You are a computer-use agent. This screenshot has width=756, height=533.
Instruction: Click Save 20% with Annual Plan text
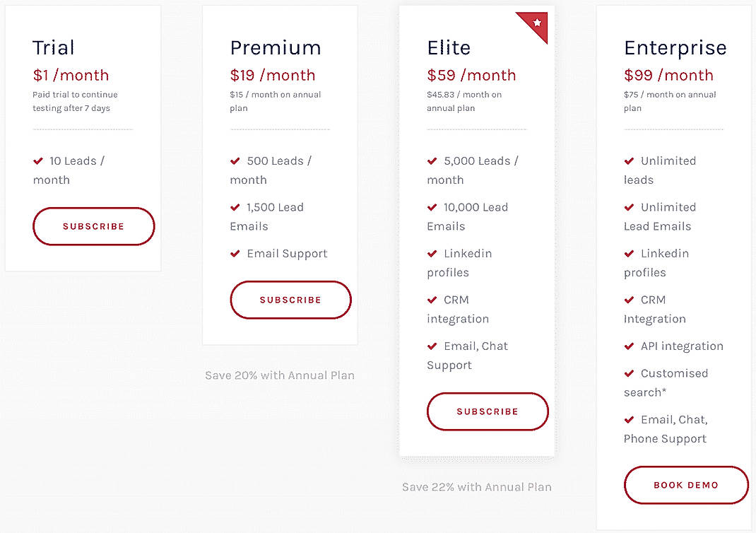(280, 375)
